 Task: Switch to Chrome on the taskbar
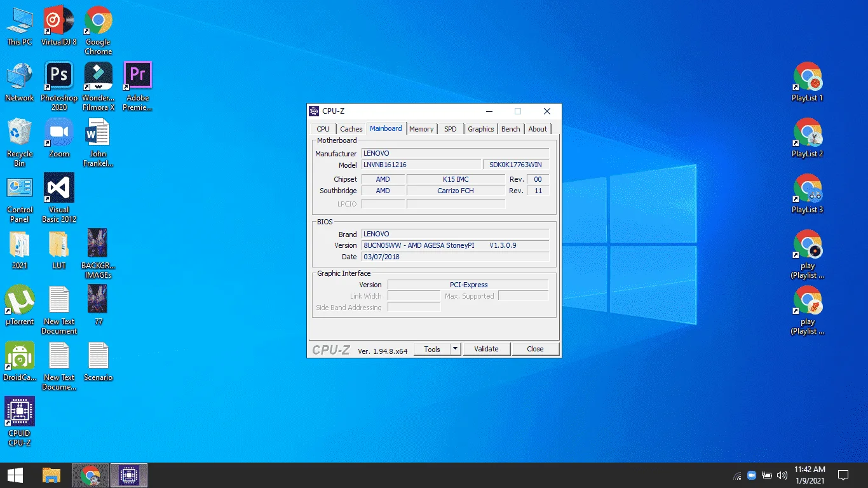91,475
